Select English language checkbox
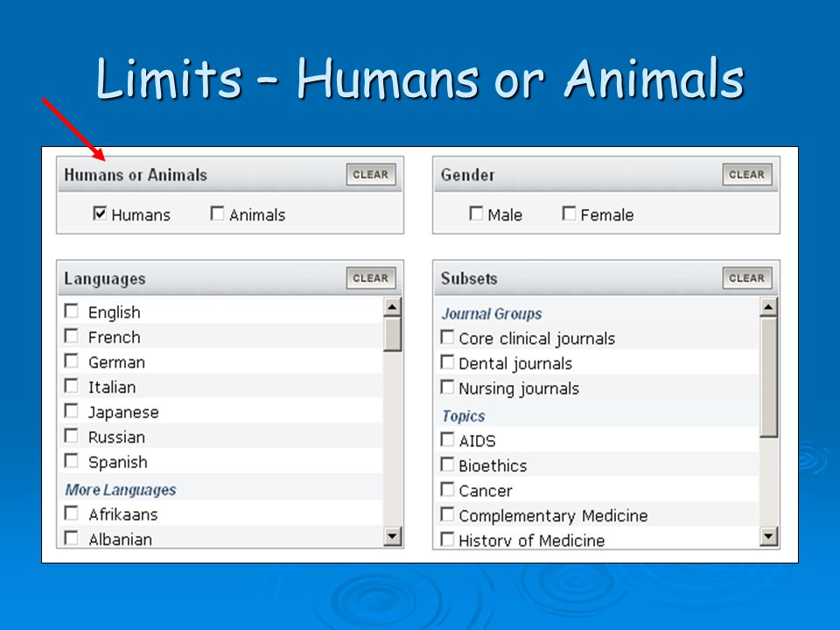Image resolution: width=840 pixels, height=630 pixels. [71, 311]
